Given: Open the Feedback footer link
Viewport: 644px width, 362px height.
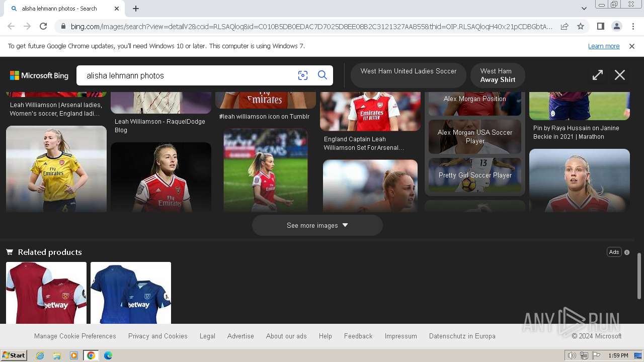Looking at the screenshot, I should 358,336.
